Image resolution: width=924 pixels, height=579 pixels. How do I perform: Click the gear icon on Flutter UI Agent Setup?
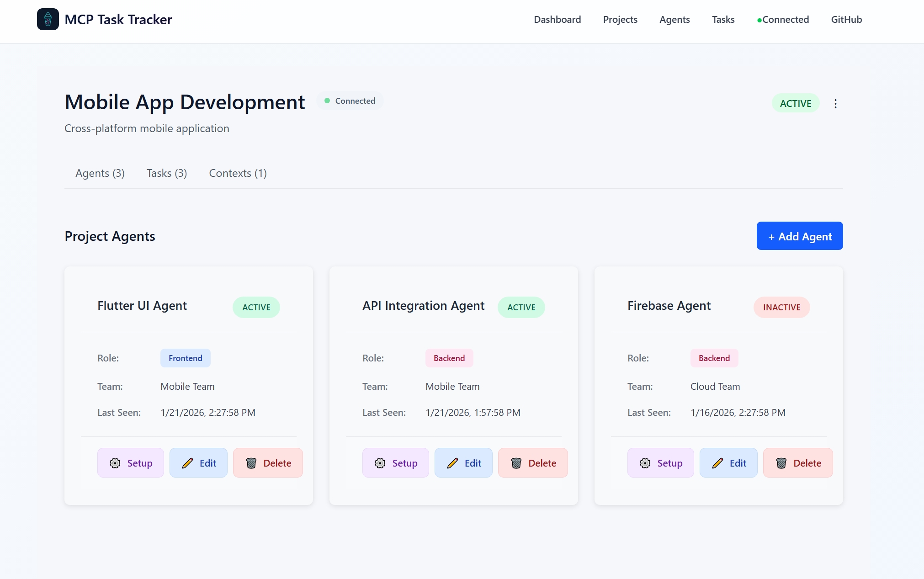point(115,463)
